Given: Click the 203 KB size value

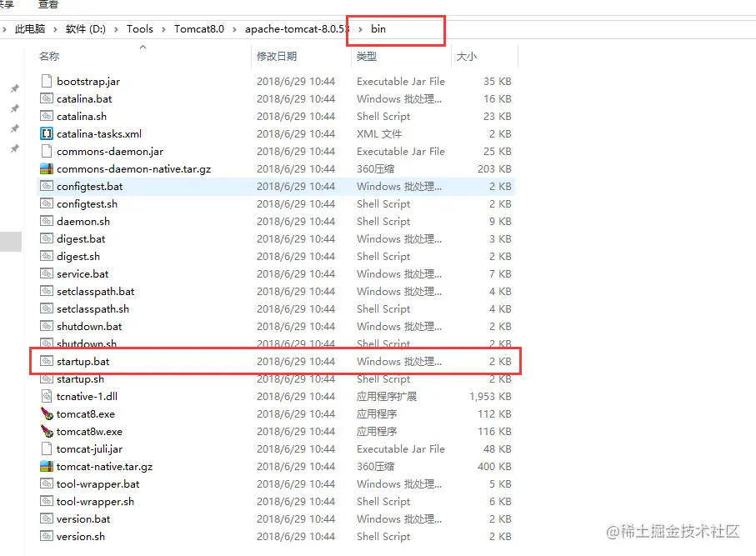Looking at the screenshot, I should [x=494, y=168].
